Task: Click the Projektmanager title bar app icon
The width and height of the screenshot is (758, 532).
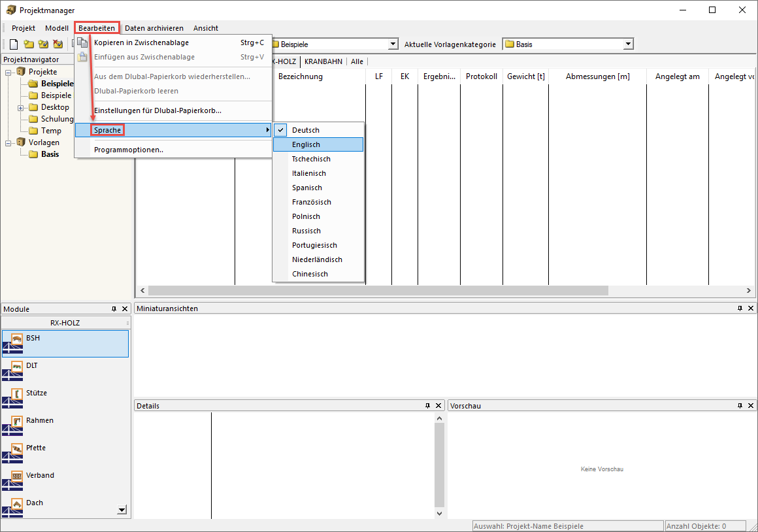Action: tap(10, 10)
